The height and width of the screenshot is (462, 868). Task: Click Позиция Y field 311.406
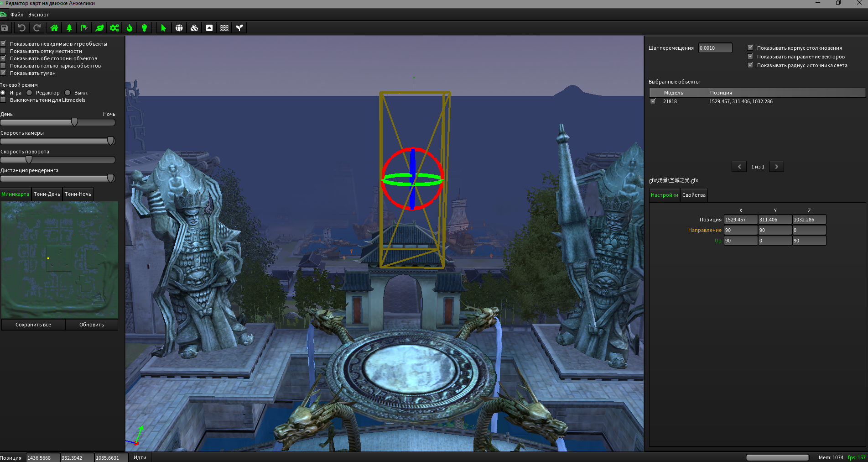point(775,220)
